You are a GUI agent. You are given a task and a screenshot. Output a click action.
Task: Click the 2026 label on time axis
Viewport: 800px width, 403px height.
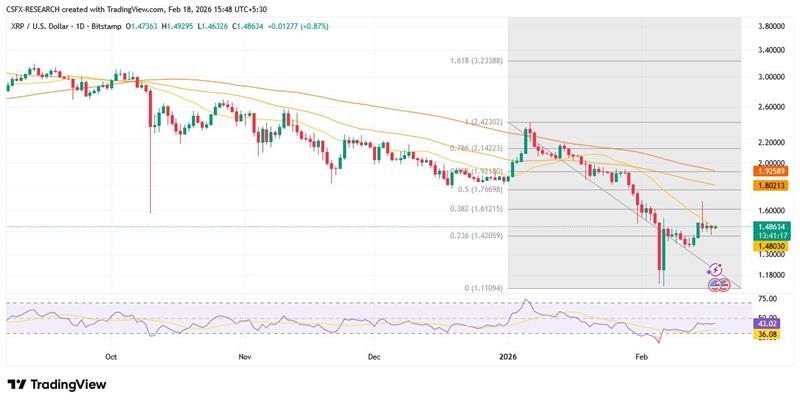(x=508, y=355)
